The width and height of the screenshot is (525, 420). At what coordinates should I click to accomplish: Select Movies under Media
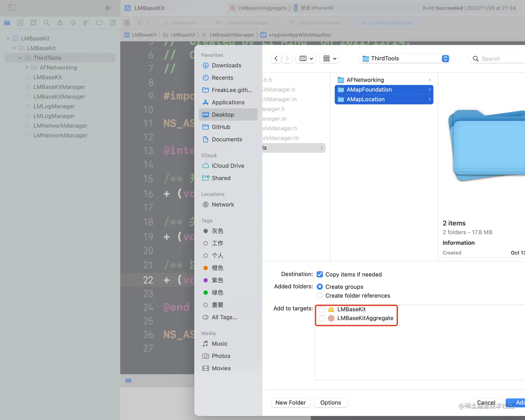coord(227,368)
